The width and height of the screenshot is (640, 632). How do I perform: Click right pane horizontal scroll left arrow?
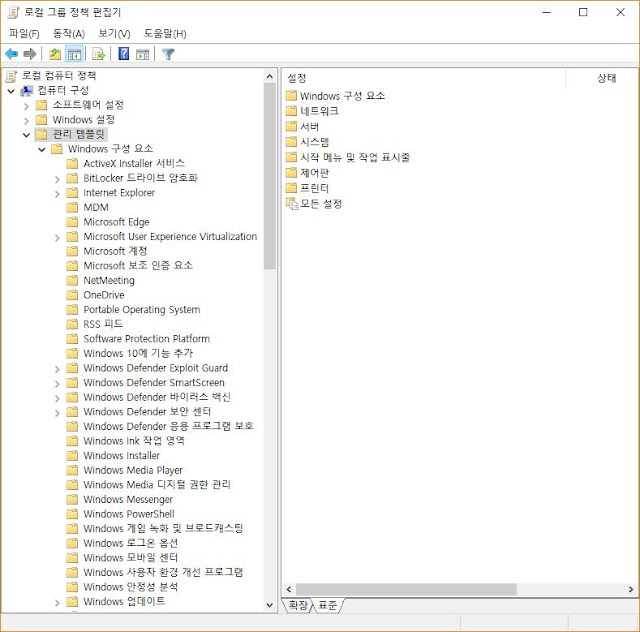point(289,589)
